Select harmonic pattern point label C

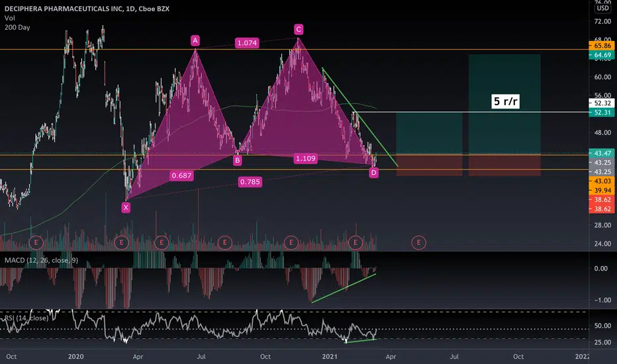click(299, 29)
